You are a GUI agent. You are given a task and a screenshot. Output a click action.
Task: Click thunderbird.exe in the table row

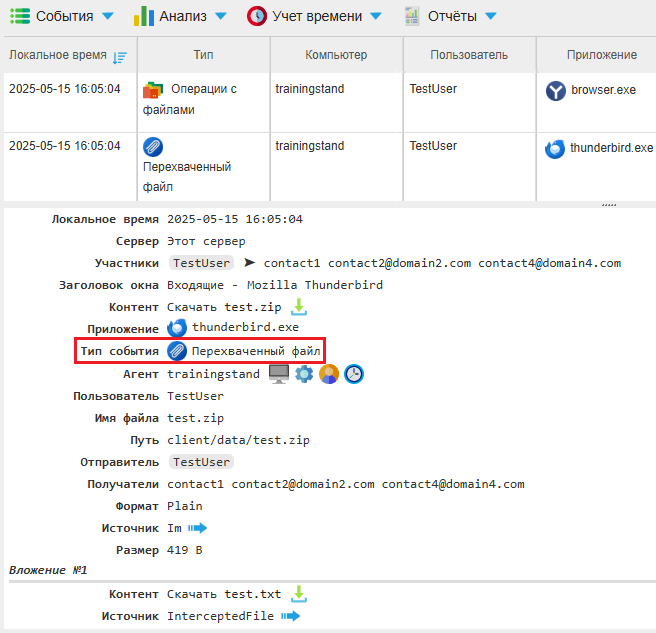coord(611,148)
